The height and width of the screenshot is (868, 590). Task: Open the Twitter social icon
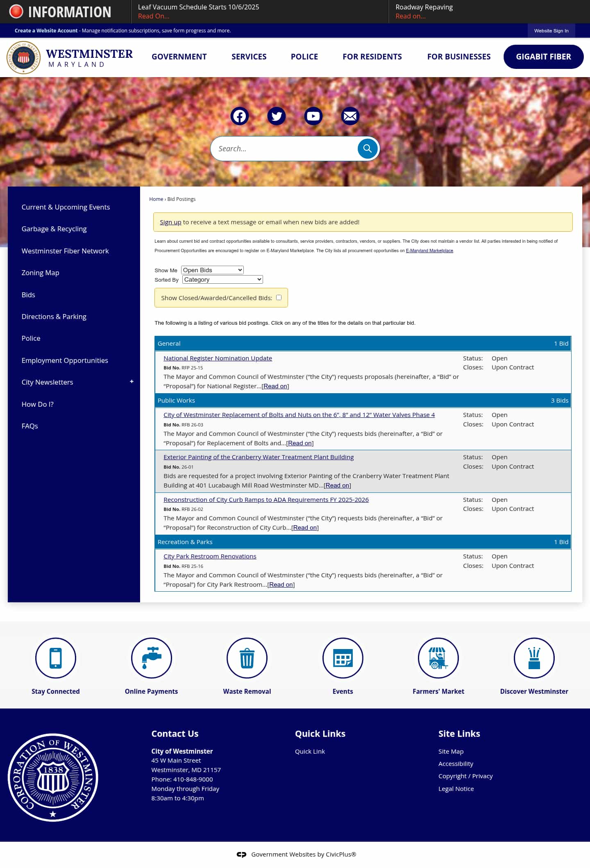pyautogui.click(x=277, y=116)
